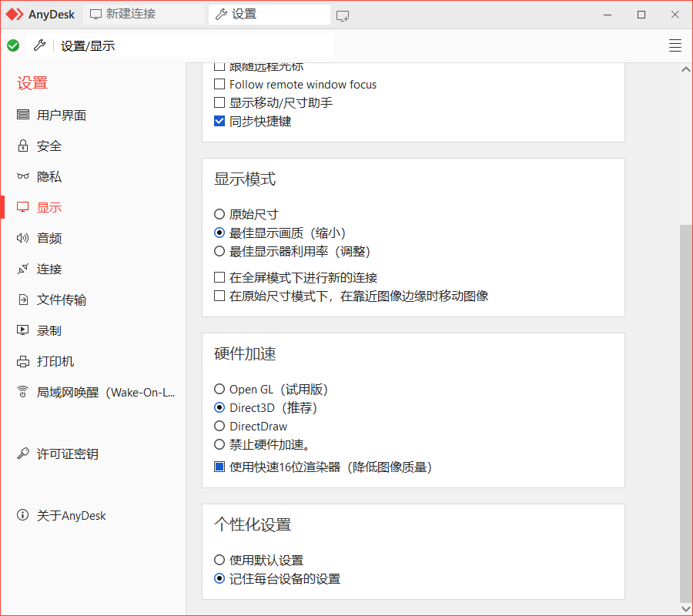Click the plug icon beside 连接
The width and height of the screenshot is (693, 616).
(23, 269)
